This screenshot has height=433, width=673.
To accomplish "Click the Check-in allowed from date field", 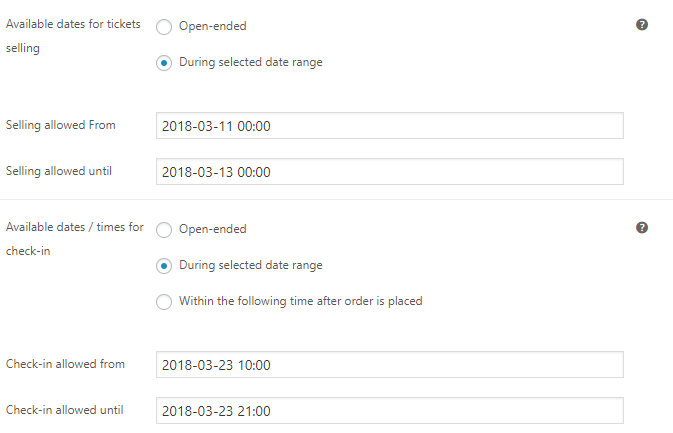I will point(390,365).
